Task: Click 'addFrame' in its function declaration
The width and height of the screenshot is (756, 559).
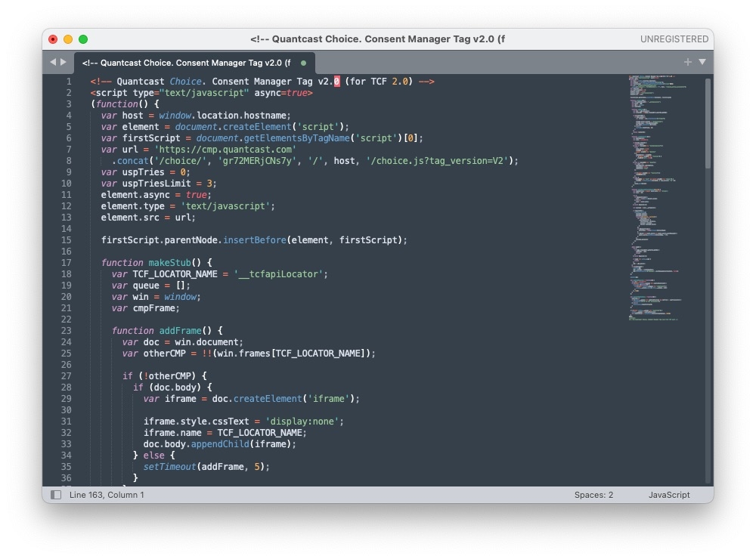Action: pos(181,331)
